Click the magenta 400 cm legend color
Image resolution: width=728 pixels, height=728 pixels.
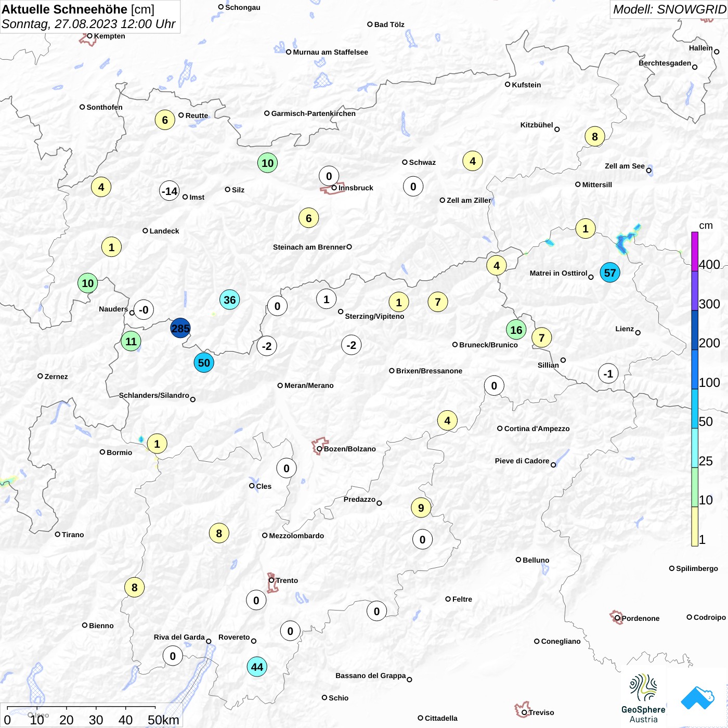tap(695, 252)
